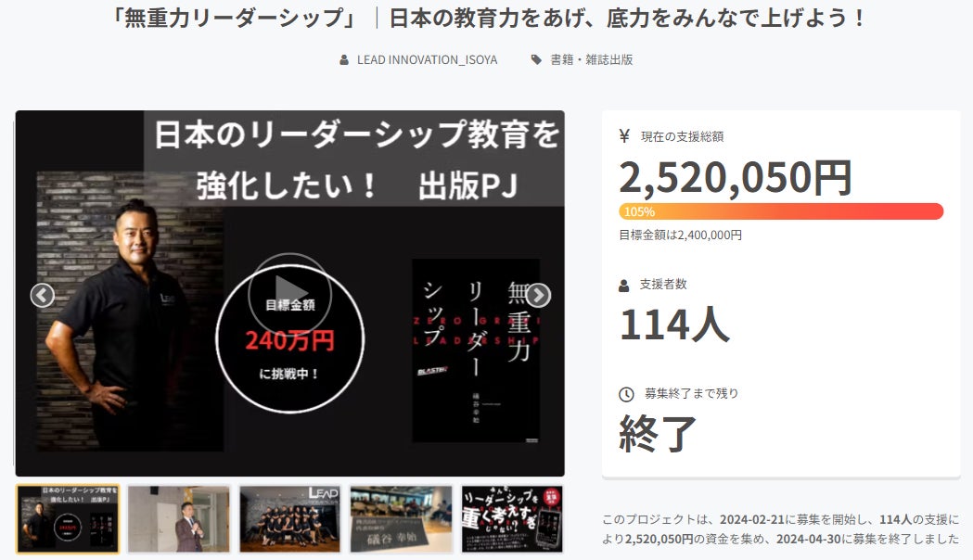The width and height of the screenshot is (973, 560).
Task: Open LEAD INNOVATION_ISOYA owner profile link
Action: pos(427,59)
